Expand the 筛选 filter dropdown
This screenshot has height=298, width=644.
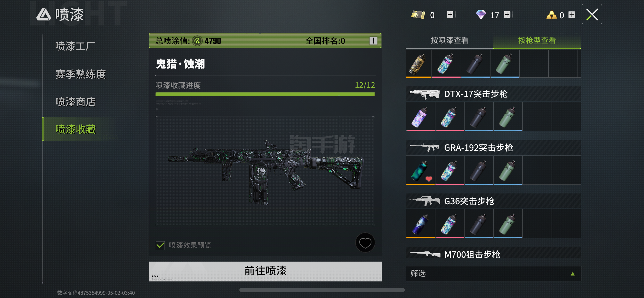493,274
